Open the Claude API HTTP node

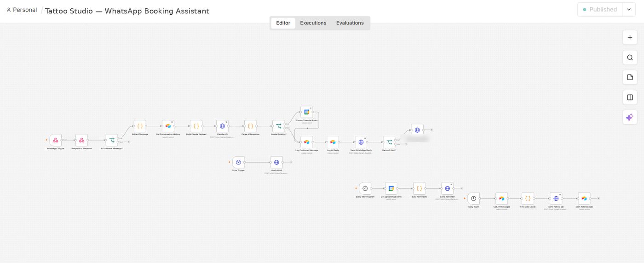pyautogui.click(x=222, y=126)
